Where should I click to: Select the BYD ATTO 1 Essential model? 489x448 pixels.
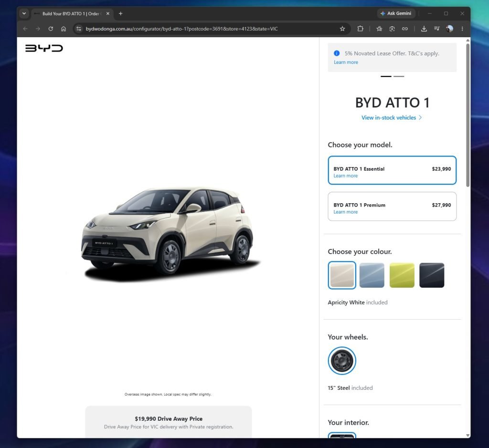[392, 170]
